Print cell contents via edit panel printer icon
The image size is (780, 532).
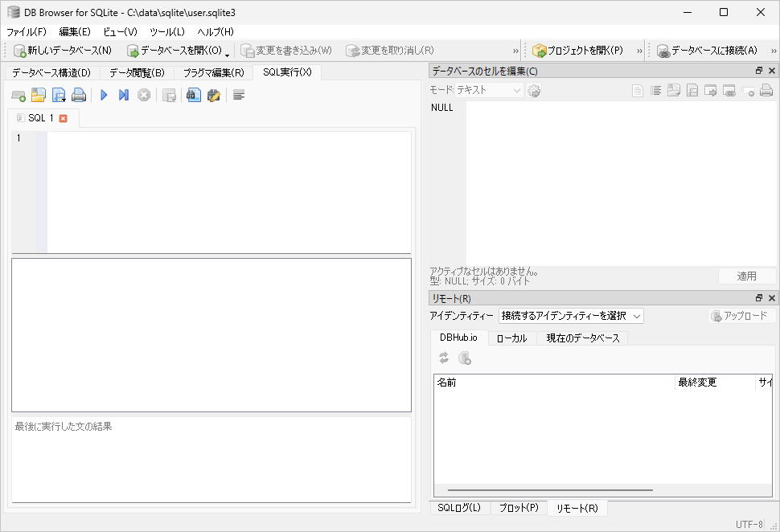point(765,90)
